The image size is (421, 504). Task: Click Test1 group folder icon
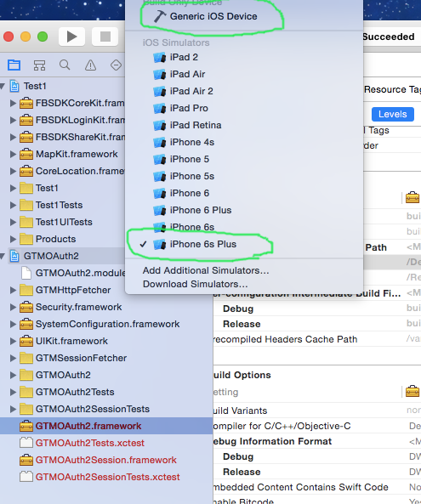(26, 188)
